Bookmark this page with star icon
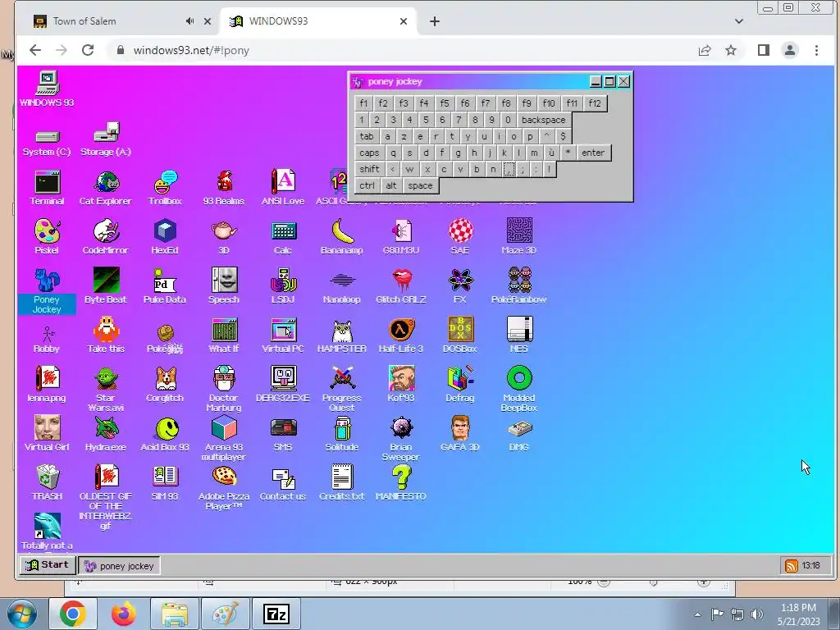This screenshot has width=840, height=630. tap(731, 50)
